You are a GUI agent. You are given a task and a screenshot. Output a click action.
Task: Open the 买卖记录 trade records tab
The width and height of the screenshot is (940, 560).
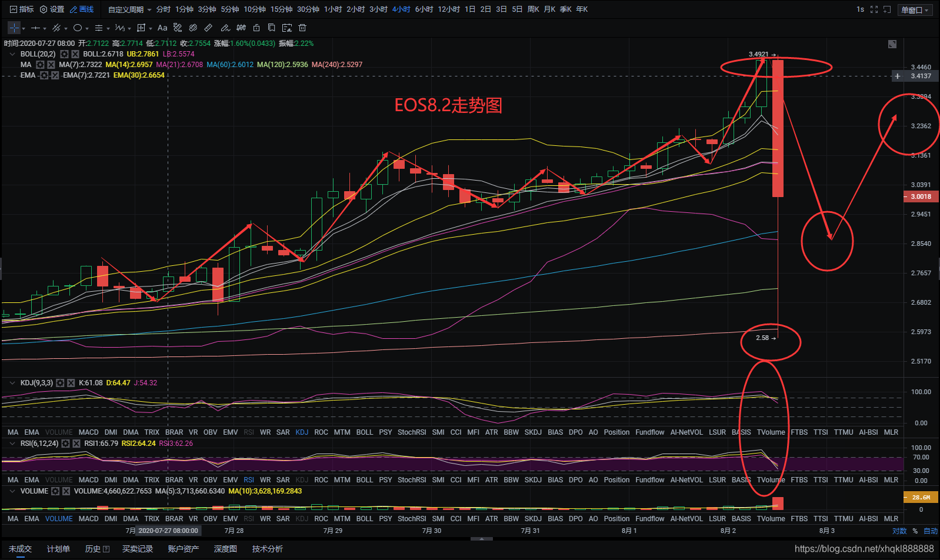point(138,549)
